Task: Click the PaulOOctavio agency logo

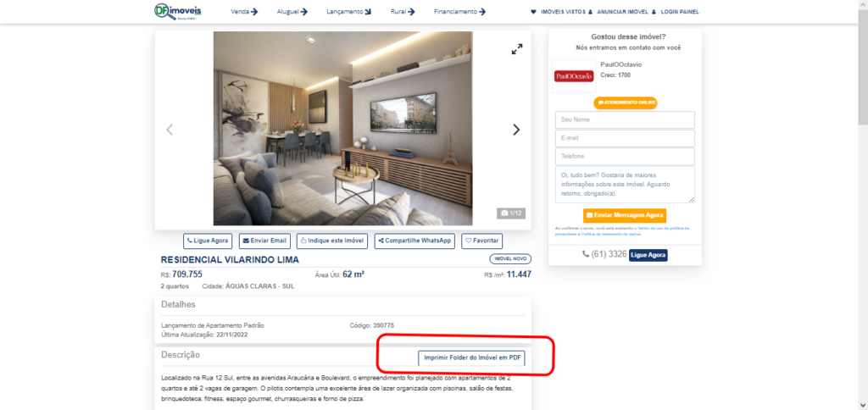Action: pos(574,75)
